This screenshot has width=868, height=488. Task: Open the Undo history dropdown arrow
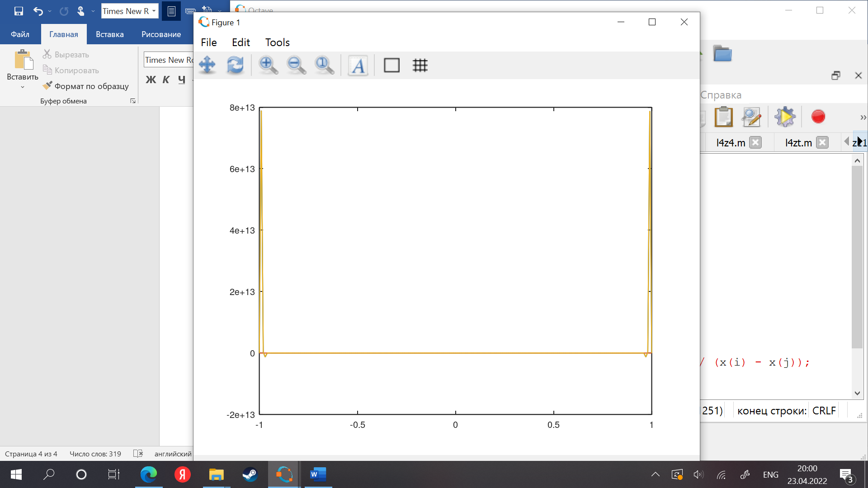point(50,11)
